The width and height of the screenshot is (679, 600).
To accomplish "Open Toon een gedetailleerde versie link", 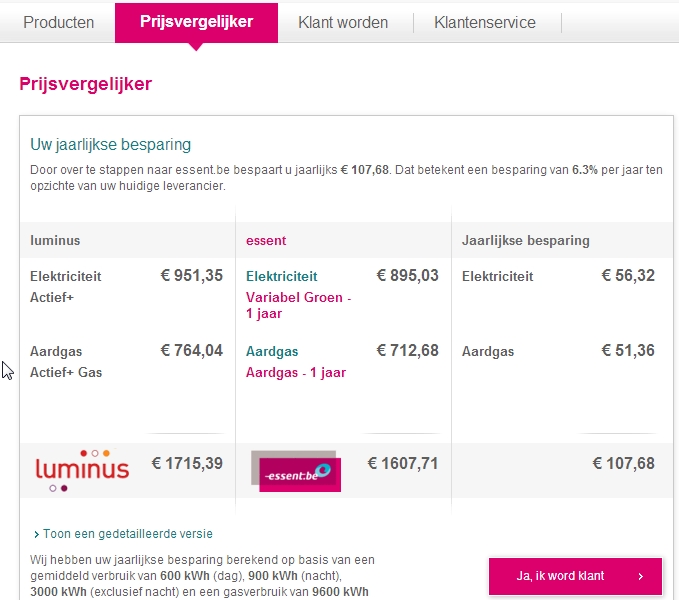I will tap(128, 534).
